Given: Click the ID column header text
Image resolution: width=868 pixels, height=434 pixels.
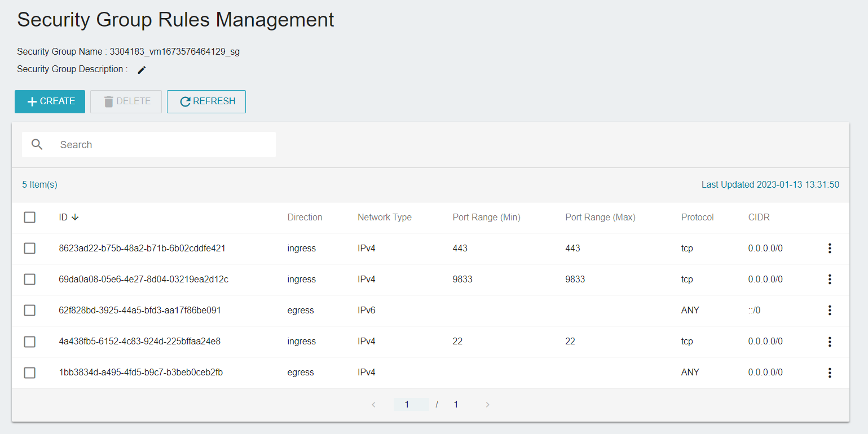Looking at the screenshot, I should click(63, 218).
